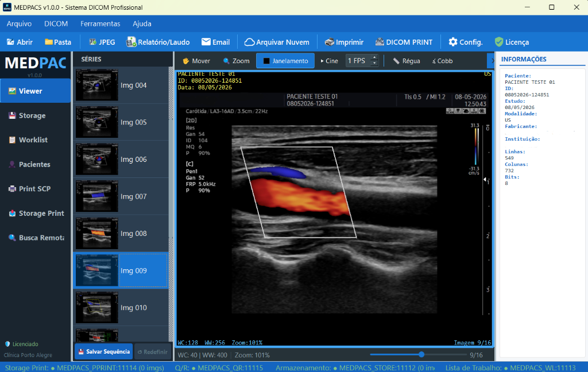The width and height of the screenshot is (588, 372).
Task: Click the 9/16 image counter
Action: coord(476,355)
